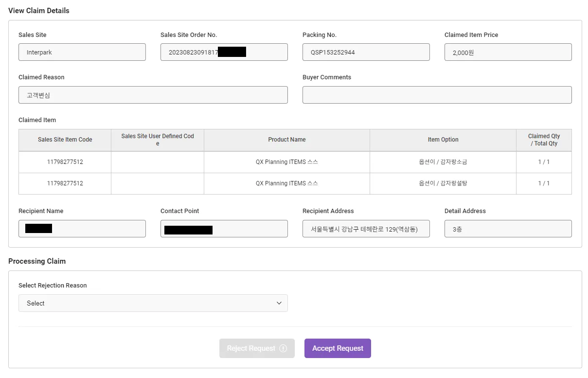Select the Sales Site Order No. field
Viewport: 588px width, 378px height.
tap(224, 52)
